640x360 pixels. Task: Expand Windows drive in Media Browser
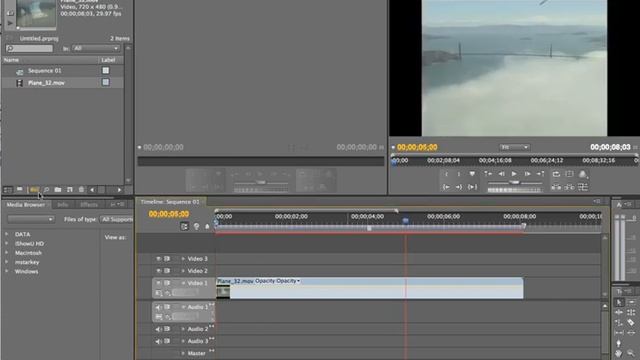tap(7, 271)
